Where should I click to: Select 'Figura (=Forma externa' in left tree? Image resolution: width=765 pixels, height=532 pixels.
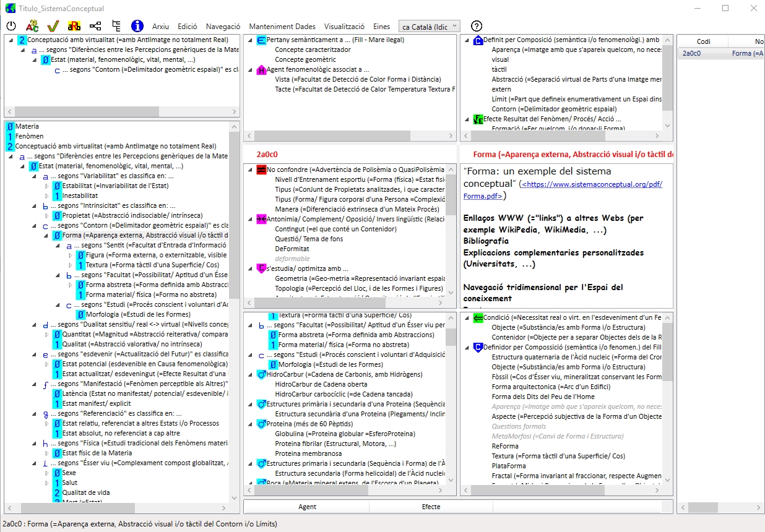pos(157,255)
